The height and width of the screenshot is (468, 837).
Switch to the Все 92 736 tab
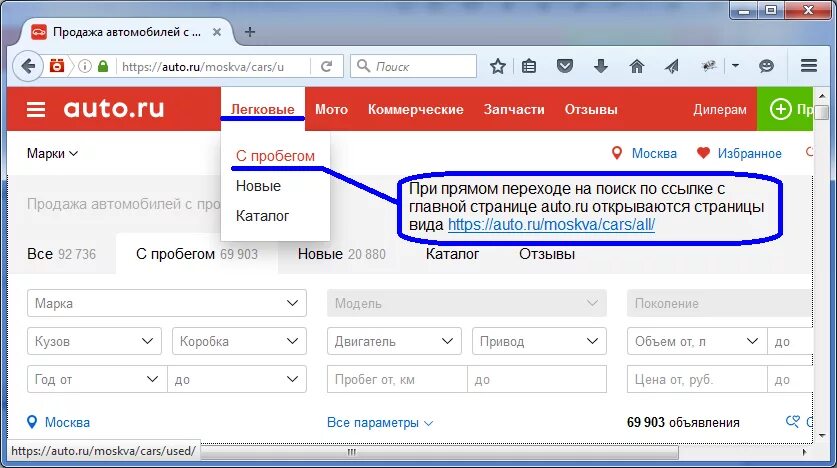(x=61, y=254)
